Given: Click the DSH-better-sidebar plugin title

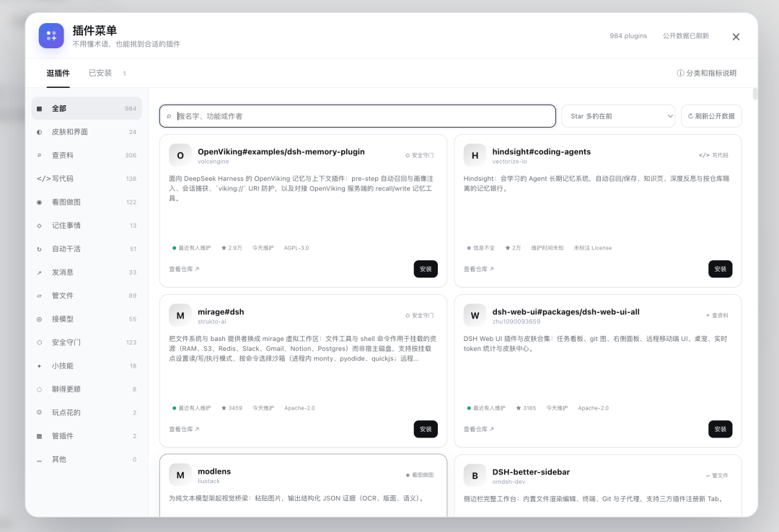Looking at the screenshot, I should [531, 472].
